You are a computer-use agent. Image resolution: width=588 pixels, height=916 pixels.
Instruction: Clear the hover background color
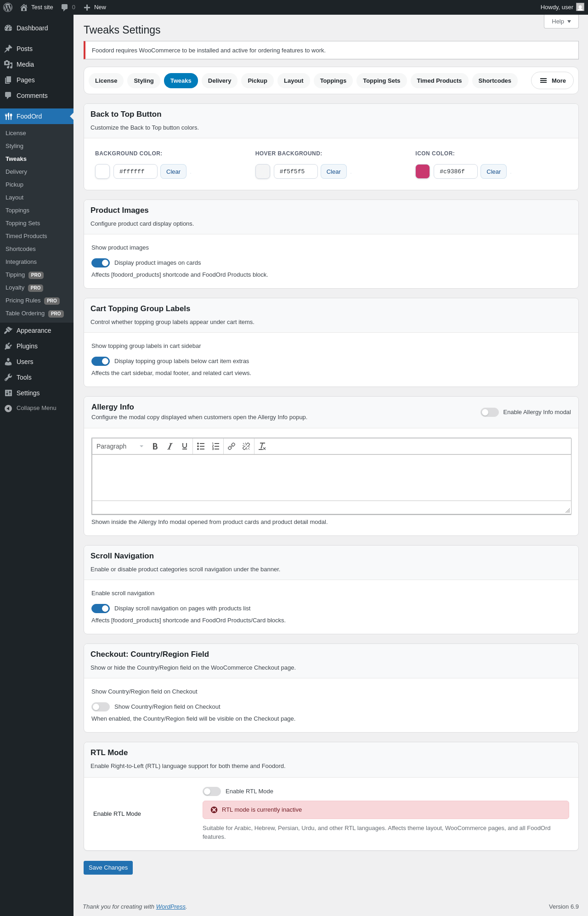334,172
